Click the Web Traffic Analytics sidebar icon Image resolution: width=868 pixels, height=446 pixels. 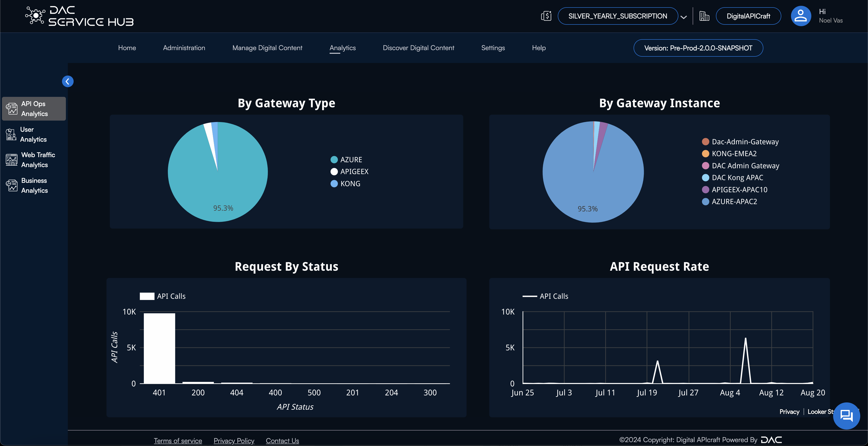(x=12, y=160)
